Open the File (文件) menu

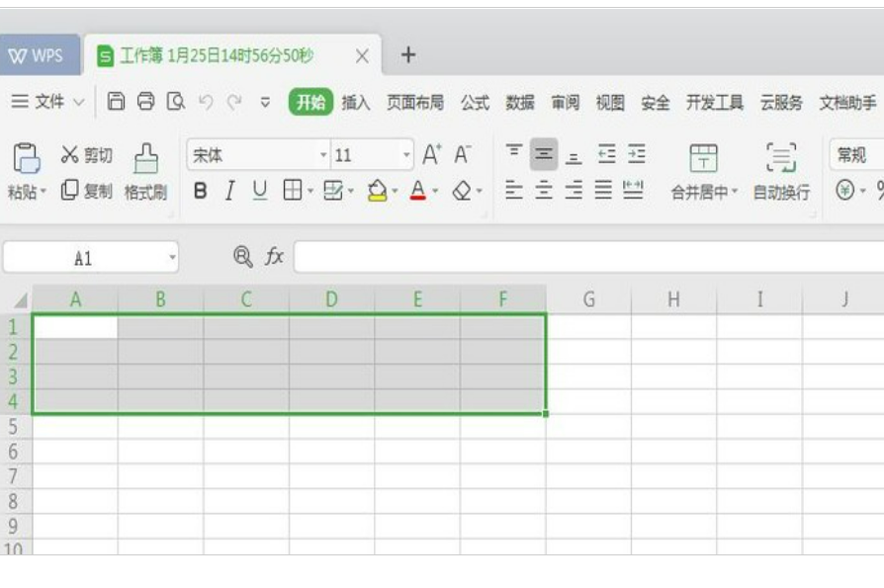47,102
